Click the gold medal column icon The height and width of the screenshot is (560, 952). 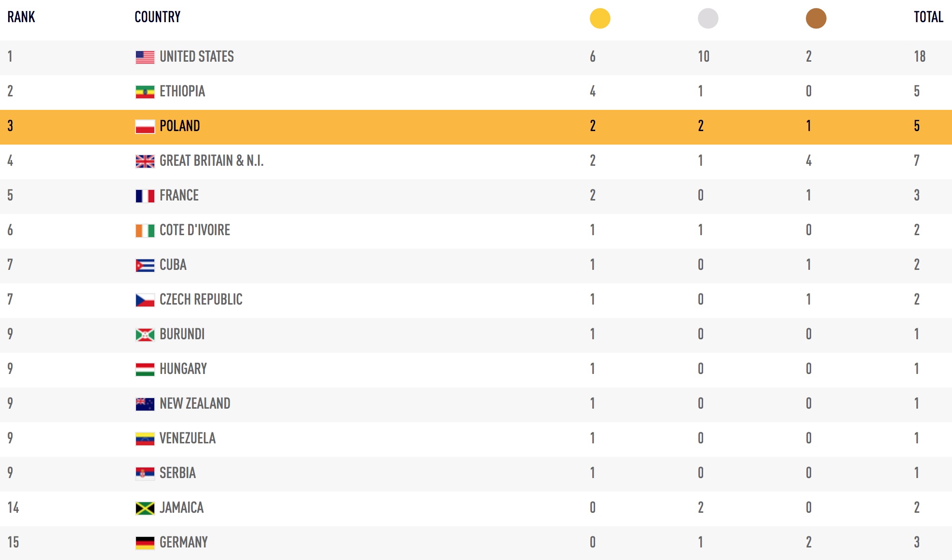click(600, 18)
